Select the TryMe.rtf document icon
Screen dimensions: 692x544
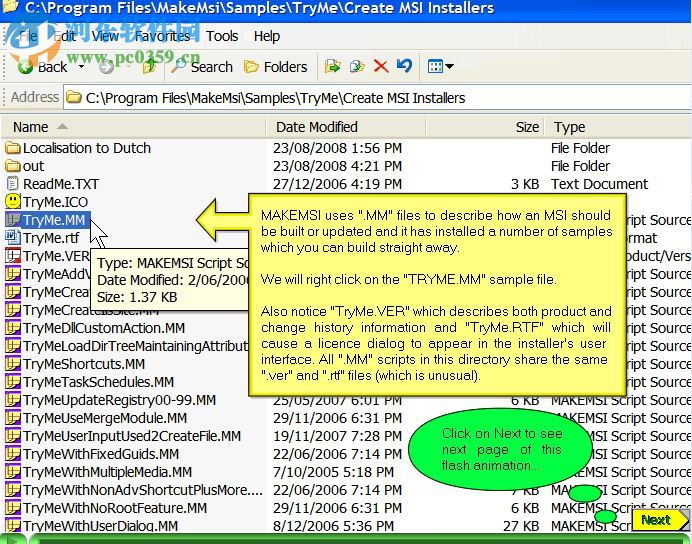[13, 237]
